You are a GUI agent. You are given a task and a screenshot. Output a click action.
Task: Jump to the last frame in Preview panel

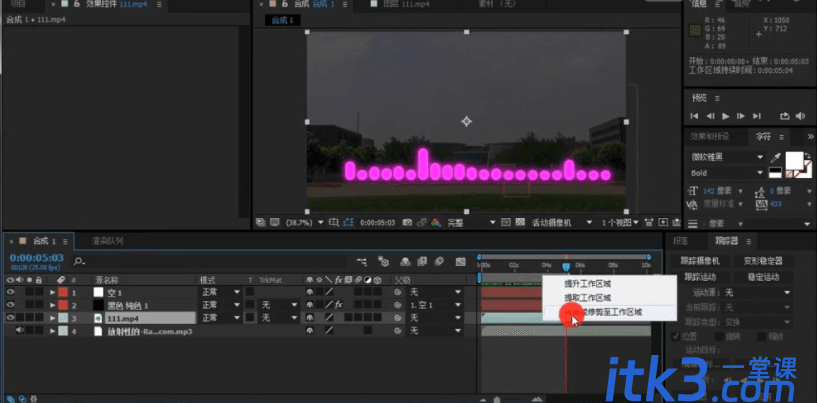(x=757, y=116)
